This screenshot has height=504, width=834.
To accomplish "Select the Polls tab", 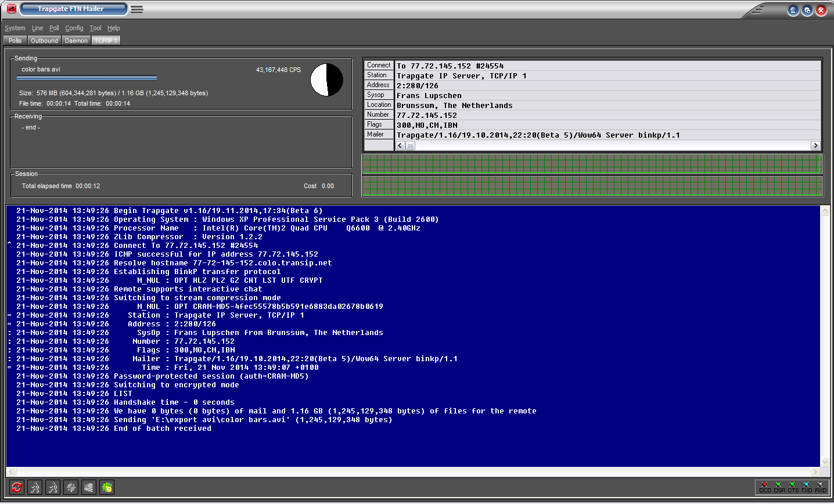I will (x=15, y=41).
